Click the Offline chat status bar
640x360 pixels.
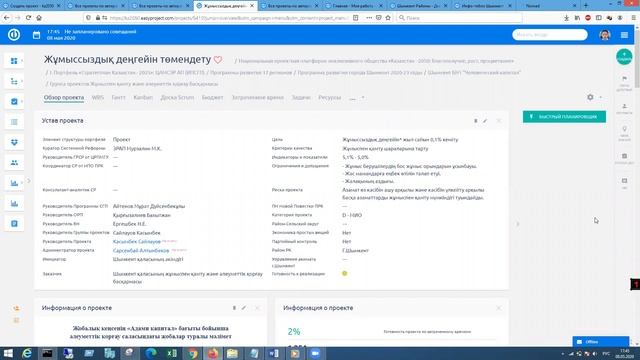pos(601,342)
